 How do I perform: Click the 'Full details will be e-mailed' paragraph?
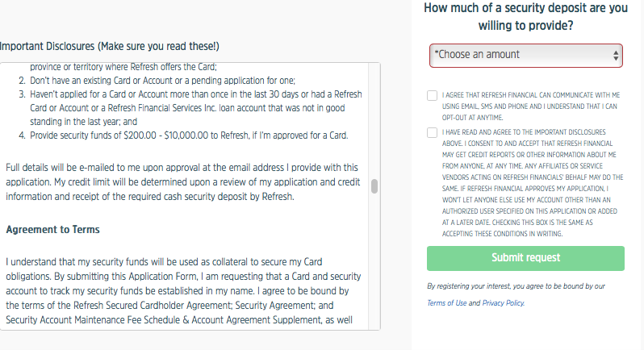(182, 181)
